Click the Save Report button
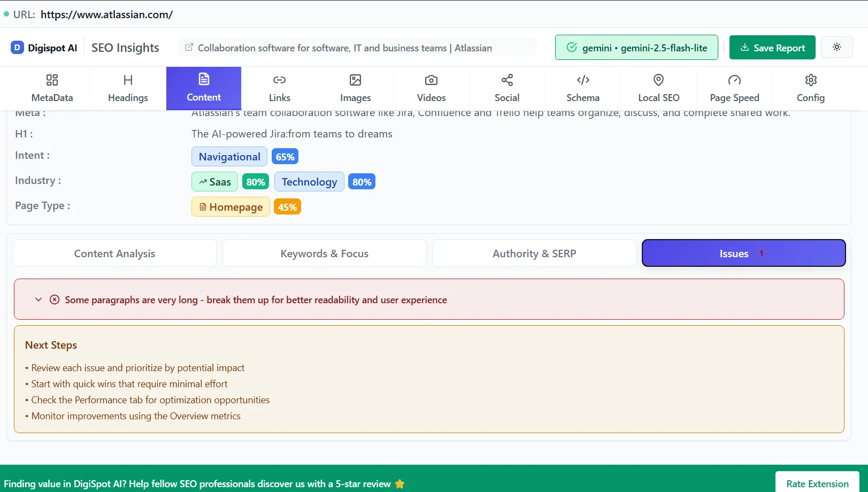The height and width of the screenshot is (492, 868). [x=772, y=47]
